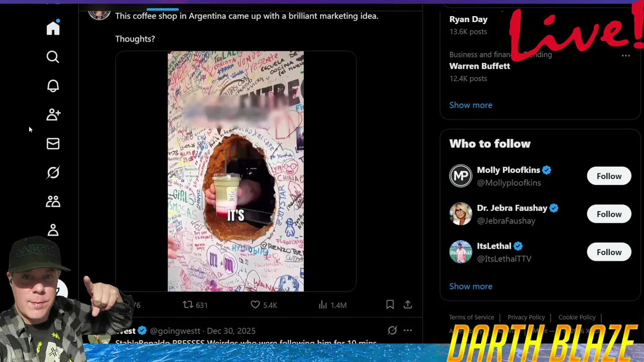This screenshot has width=644, height=362.
Task: Follow ItsLethal
Action: click(x=609, y=252)
